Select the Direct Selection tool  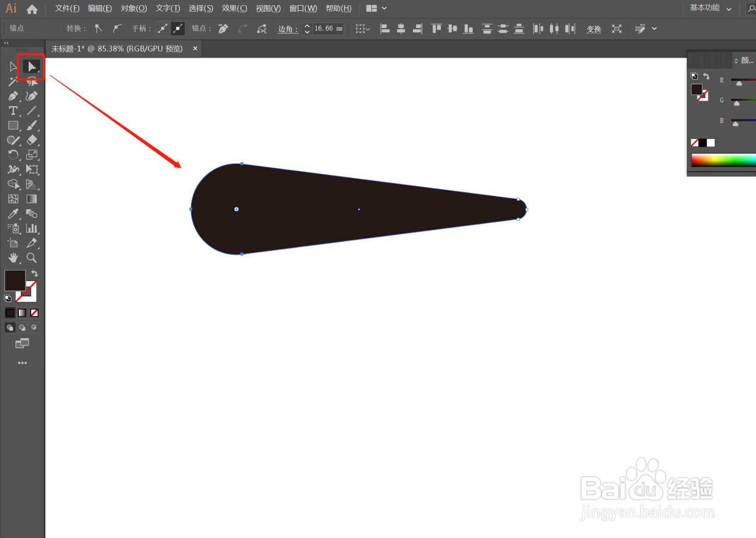click(31, 67)
